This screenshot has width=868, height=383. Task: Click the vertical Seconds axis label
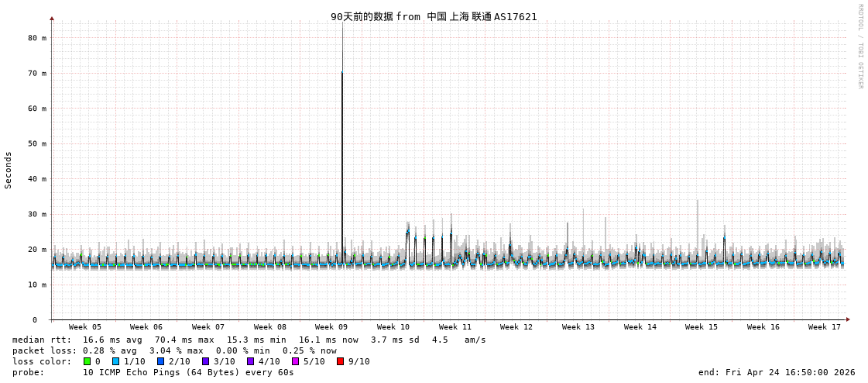(9, 170)
